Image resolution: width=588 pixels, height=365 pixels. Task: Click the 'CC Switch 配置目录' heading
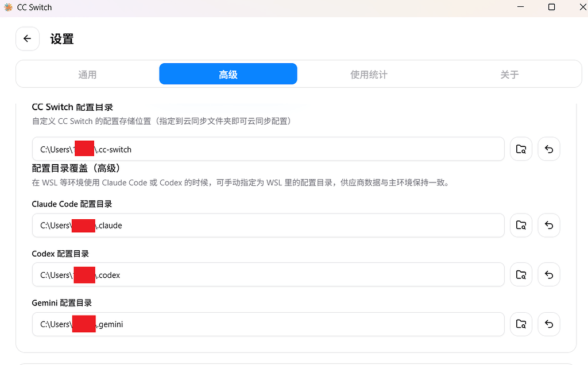(72, 107)
